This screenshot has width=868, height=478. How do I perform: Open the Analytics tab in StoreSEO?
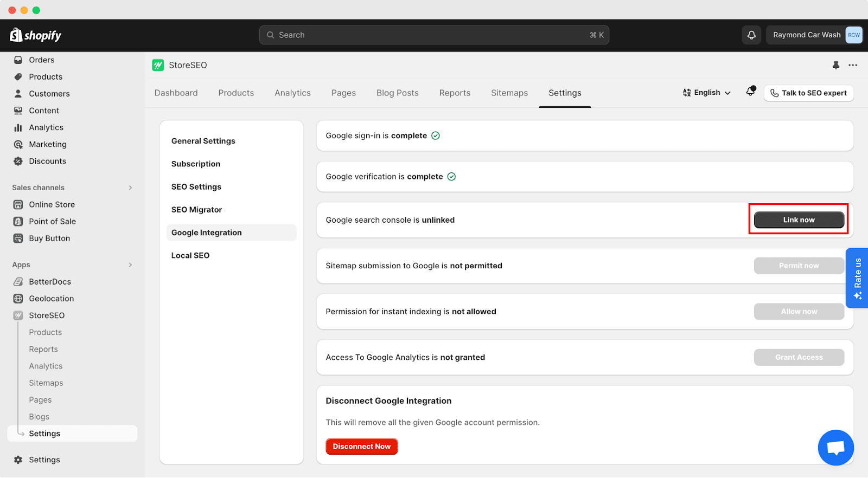[x=292, y=93]
